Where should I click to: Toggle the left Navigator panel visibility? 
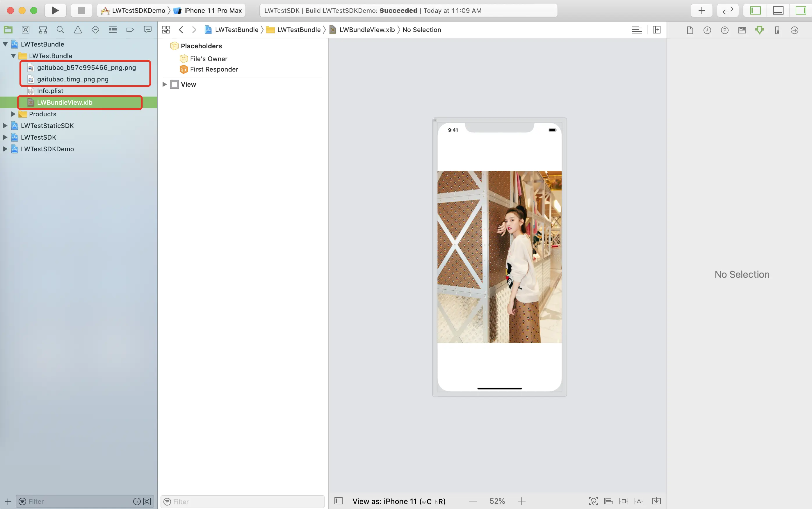(x=756, y=10)
